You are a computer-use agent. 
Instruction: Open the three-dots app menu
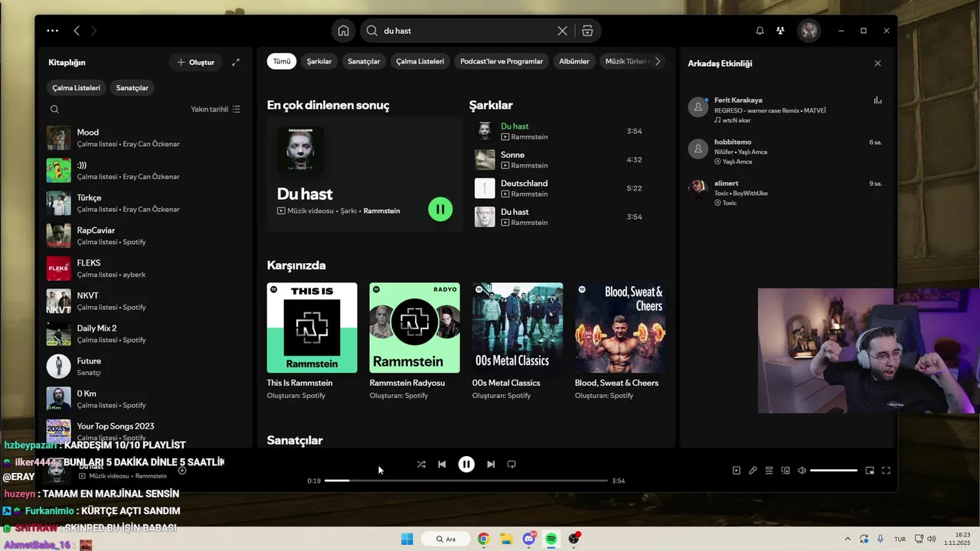tap(52, 31)
